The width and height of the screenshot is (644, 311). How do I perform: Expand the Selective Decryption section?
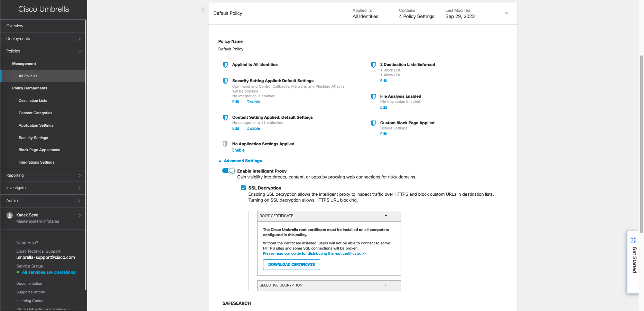[x=386, y=285]
